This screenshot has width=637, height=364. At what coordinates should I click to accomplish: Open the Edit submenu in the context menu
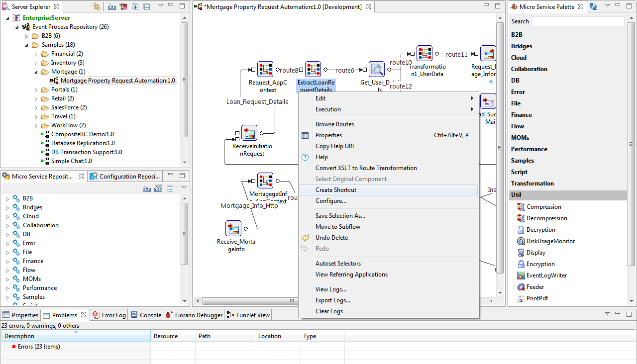(x=389, y=98)
